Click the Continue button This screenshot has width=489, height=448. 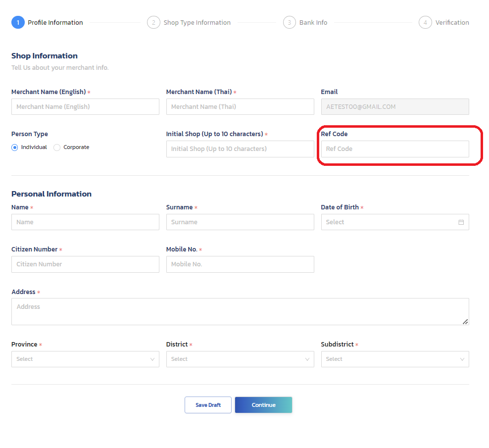click(263, 405)
